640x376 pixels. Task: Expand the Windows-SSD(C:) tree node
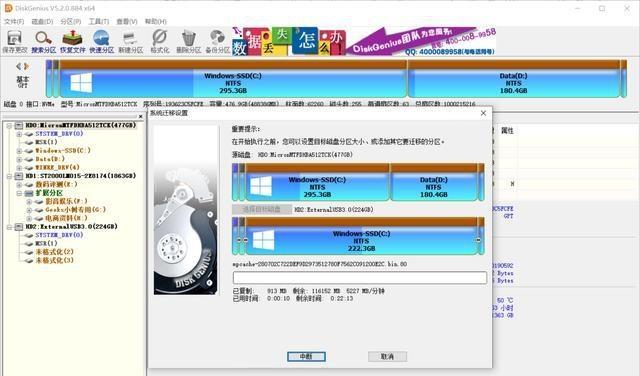tap(19, 151)
